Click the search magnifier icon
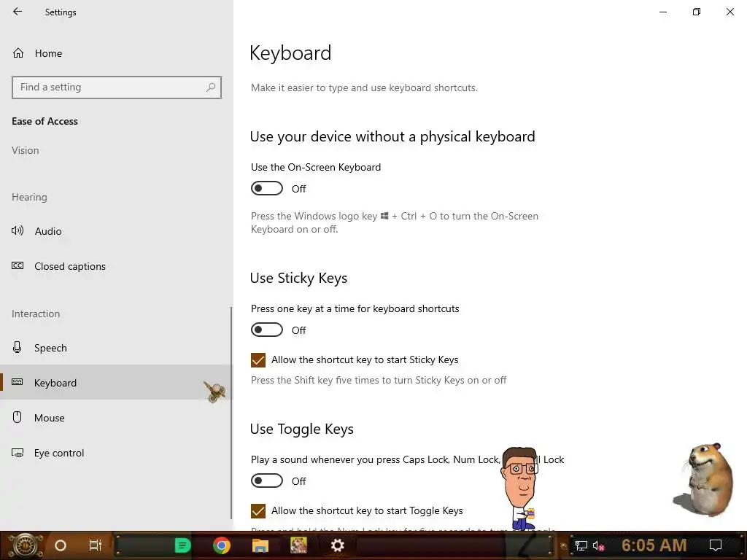747x560 pixels. 211,87
